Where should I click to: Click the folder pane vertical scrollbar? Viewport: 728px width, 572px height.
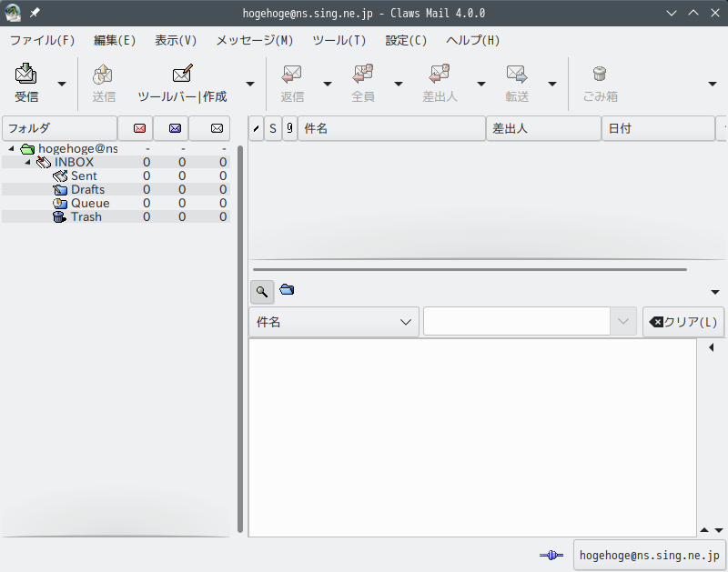(240, 339)
